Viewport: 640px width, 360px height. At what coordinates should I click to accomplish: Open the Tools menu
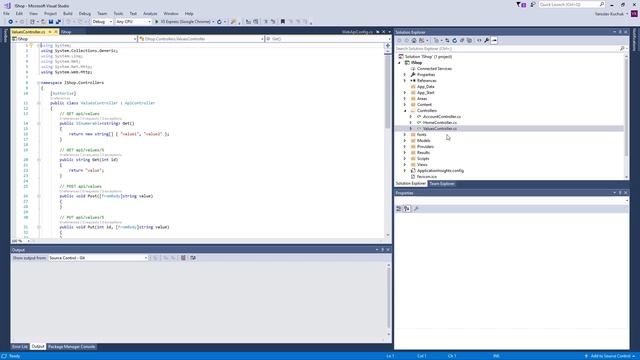tap(118, 13)
